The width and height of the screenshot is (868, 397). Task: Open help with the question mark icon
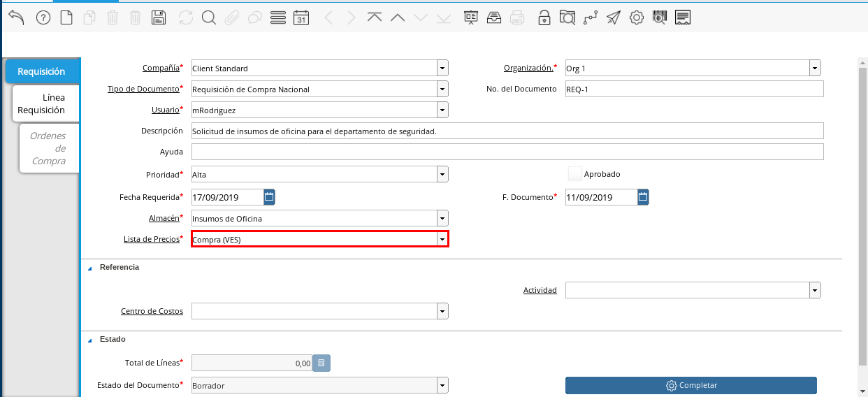click(x=43, y=18)
